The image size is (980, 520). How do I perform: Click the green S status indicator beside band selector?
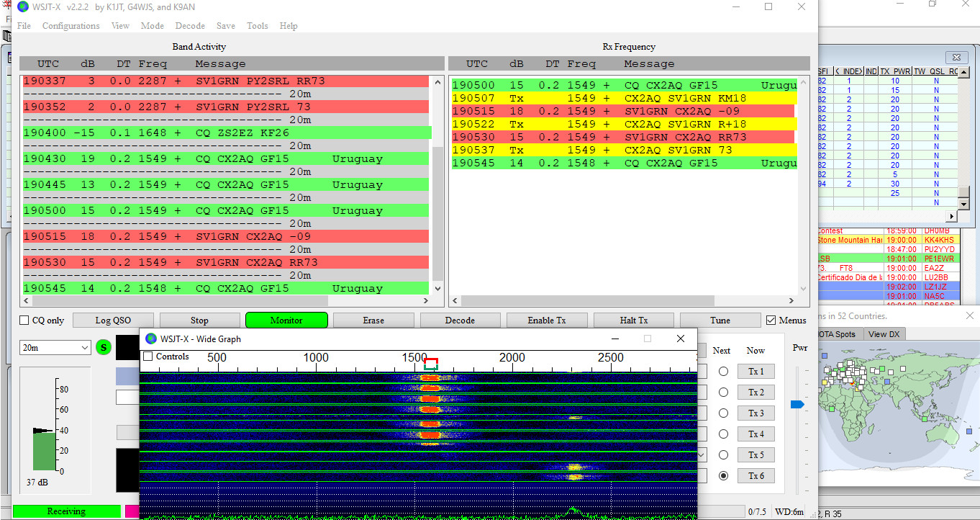104,348
